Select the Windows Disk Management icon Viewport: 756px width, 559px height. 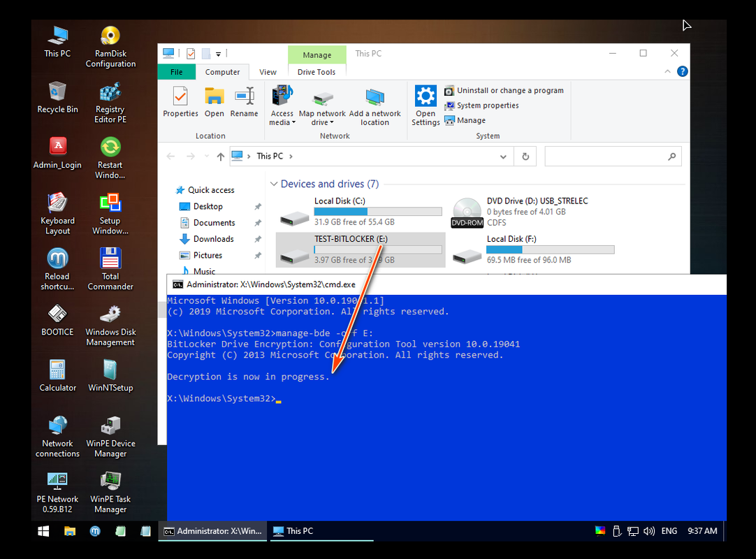tap(110, 325)
